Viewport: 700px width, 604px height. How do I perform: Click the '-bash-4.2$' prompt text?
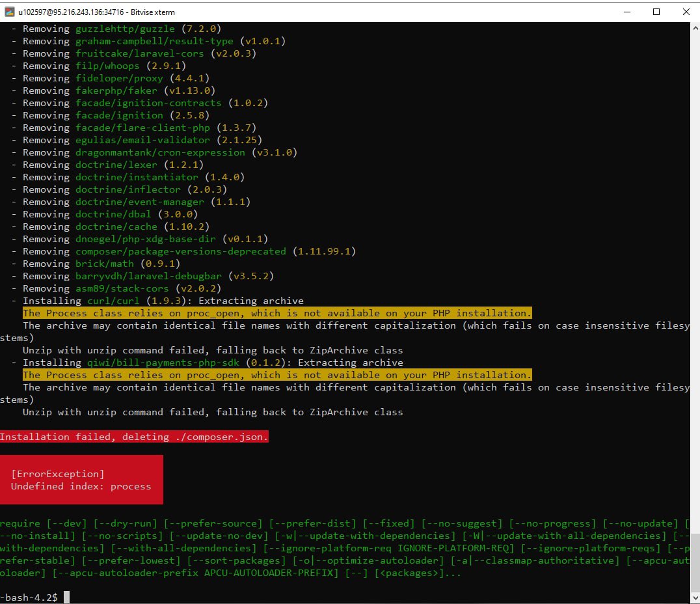click(29, 597)
